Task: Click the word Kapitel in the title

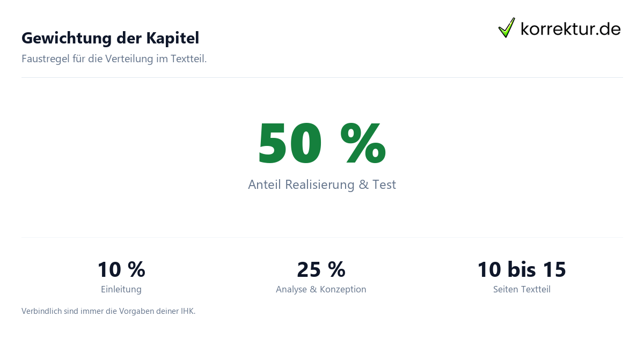Action: pos(172,38)
